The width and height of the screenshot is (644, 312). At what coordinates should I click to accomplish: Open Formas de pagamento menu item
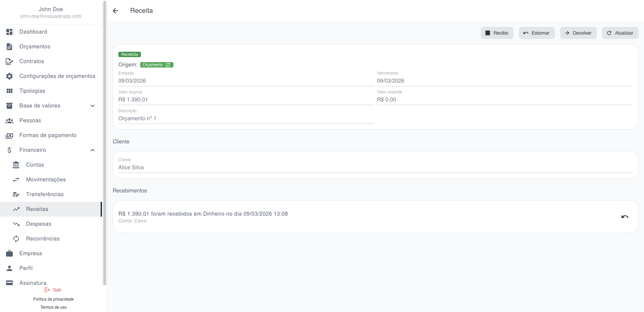[x=50, y=135]
